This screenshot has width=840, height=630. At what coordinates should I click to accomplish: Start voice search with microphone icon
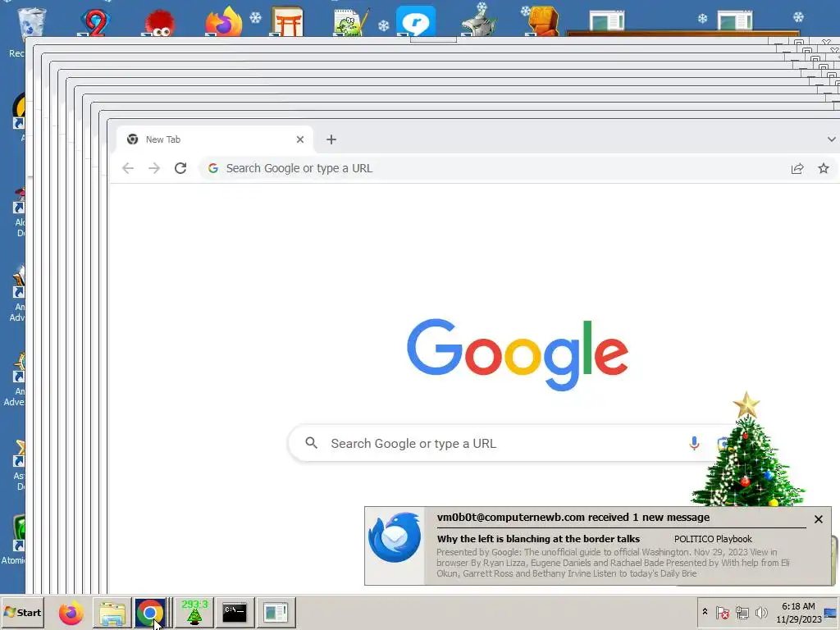[x=694, y=443]
